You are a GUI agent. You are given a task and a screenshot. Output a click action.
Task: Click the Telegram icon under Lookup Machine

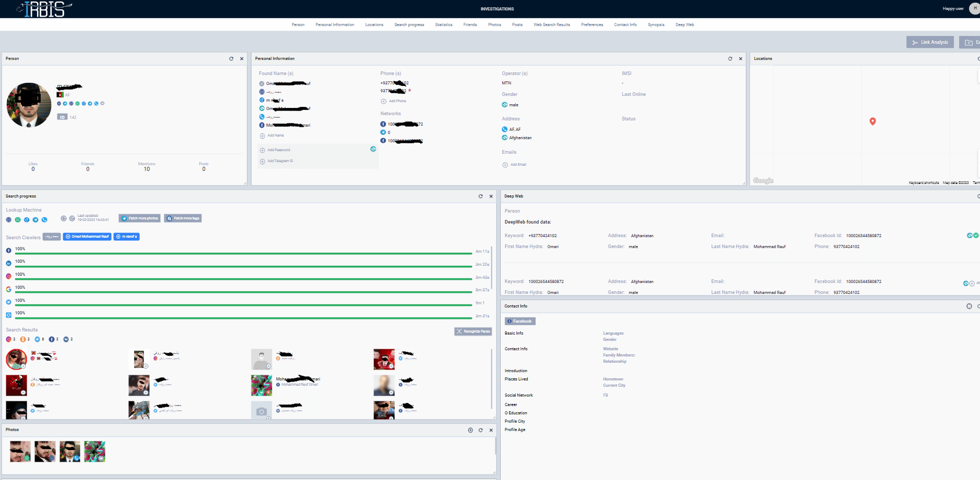(x=35, y=219)
